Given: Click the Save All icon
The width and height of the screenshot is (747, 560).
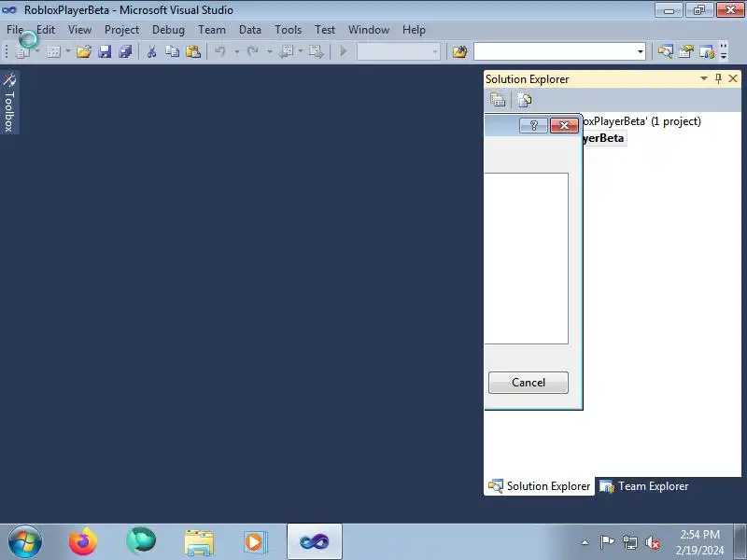Looking at the screenshot, I should (125, 51).
